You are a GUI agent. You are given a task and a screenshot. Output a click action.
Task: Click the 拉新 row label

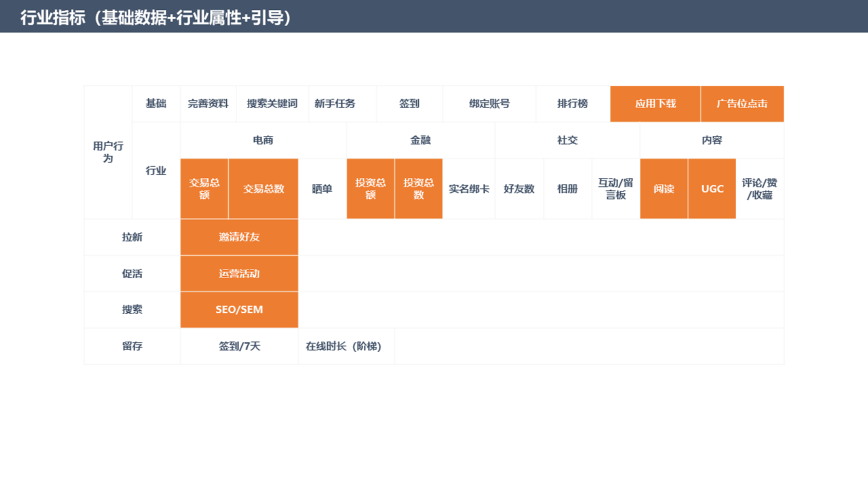coord(132,237)
